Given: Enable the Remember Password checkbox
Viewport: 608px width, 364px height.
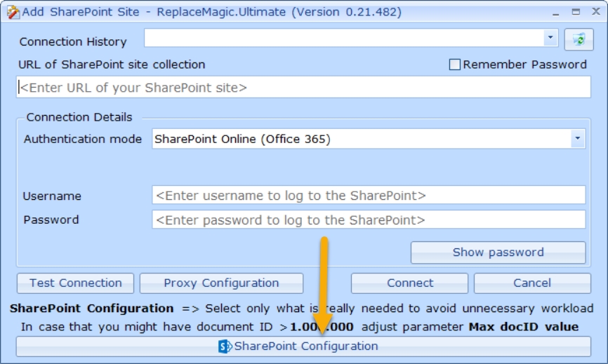Looking at the screenshot, I should tap(454, 65).
